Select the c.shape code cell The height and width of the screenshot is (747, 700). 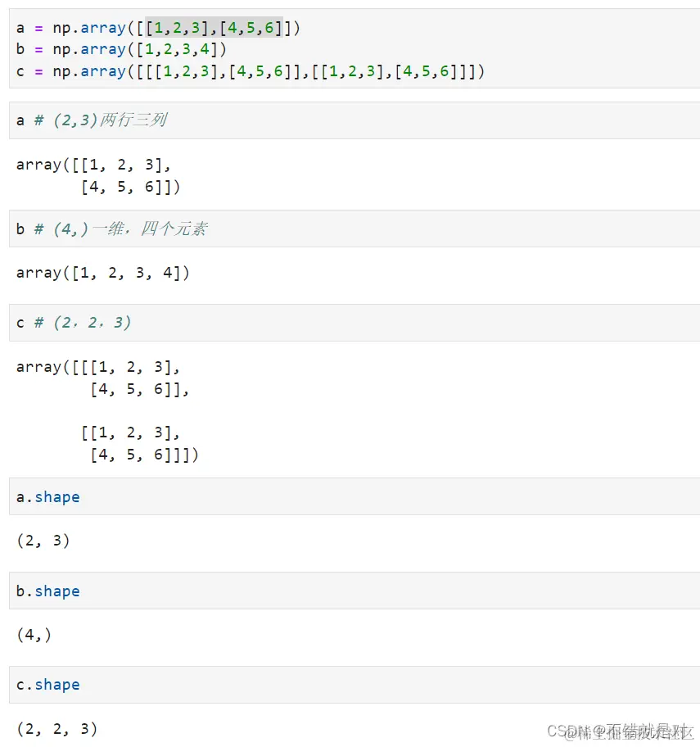(x=354, y=685)
